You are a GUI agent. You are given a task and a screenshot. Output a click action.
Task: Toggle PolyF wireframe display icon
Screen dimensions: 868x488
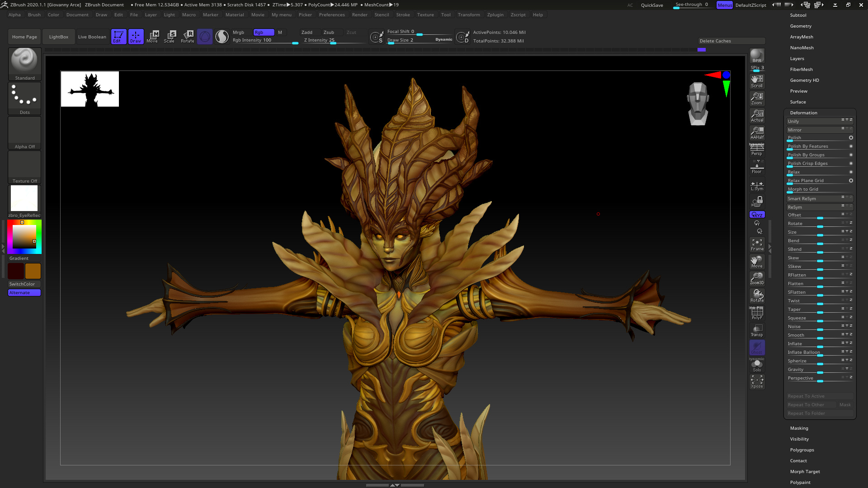(757, 313)
